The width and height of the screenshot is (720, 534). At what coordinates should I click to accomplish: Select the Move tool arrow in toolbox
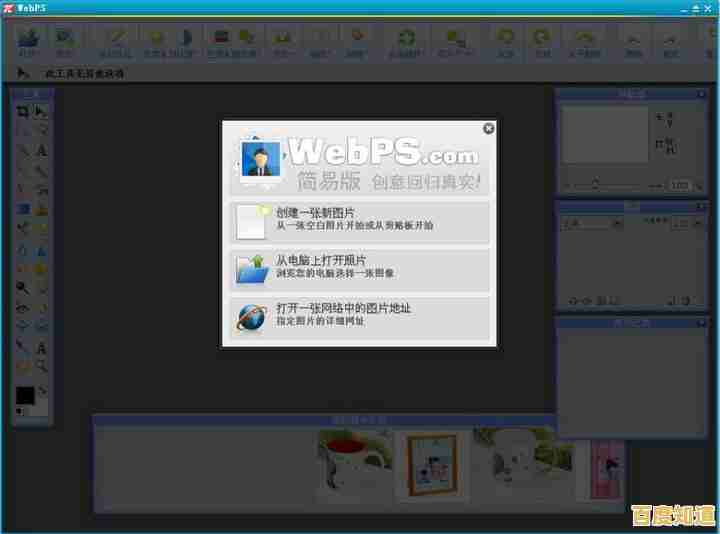click(42, 112)
